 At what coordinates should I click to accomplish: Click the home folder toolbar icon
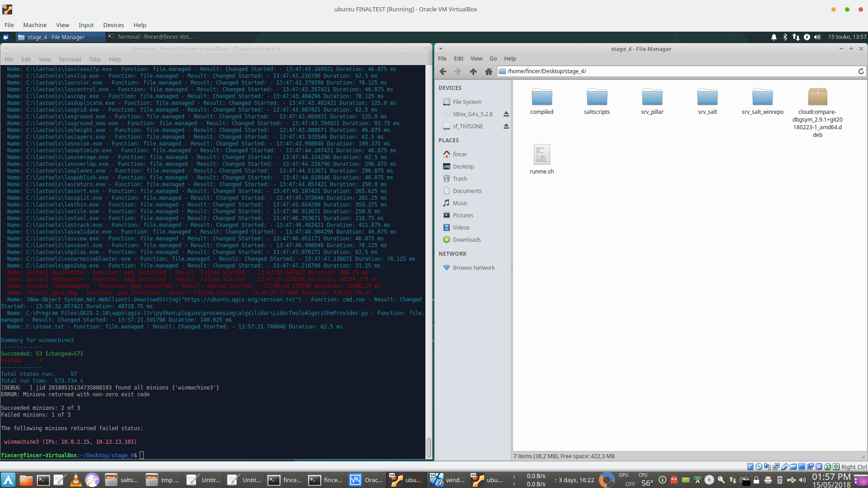tap(488, 71)
